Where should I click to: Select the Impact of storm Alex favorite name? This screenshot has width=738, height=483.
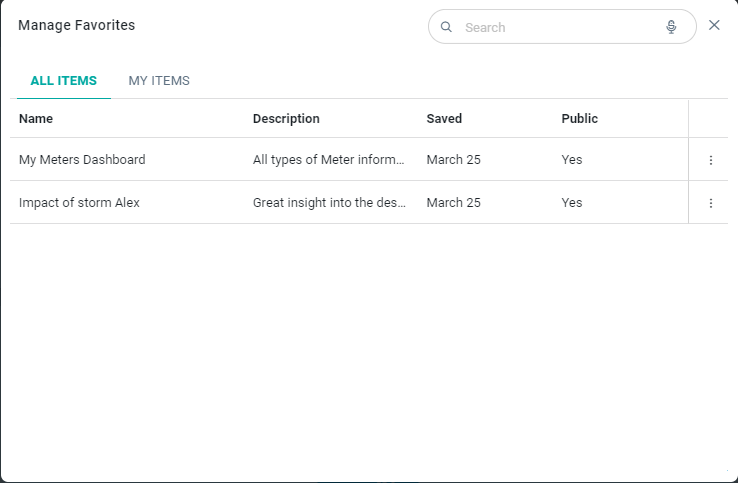tap(79, 203)
